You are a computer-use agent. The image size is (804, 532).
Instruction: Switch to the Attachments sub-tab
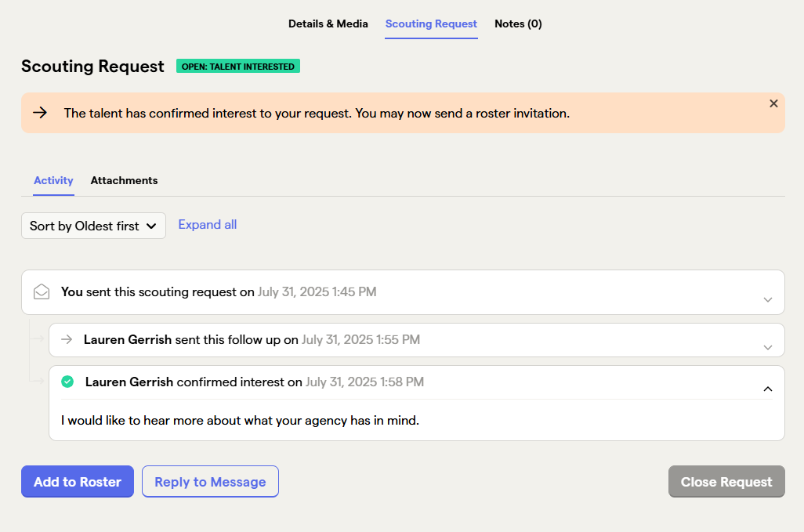pyautogui.click(x=124, y=180)
